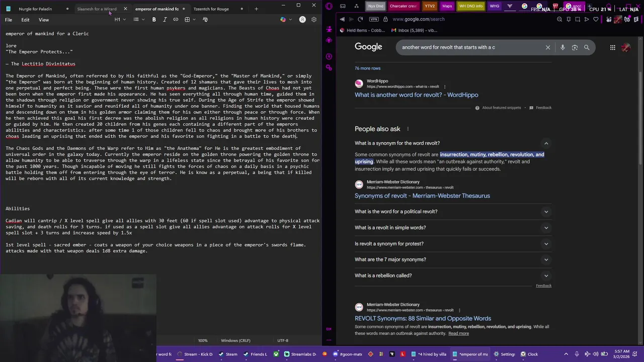The height and width of the screenshot is (362, 644).
Task: Open the Xbox taskbar icon
Action: click(x=276, y=354)
